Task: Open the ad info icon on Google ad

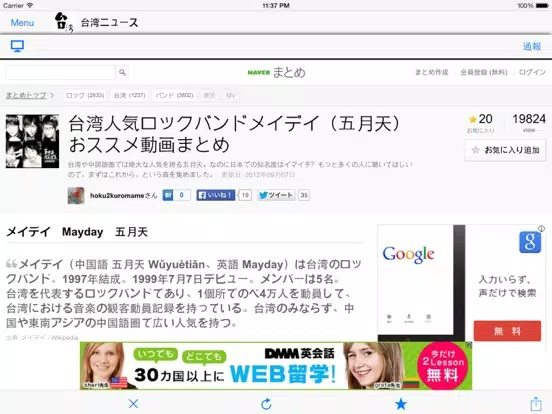Action: coord(541,228)
